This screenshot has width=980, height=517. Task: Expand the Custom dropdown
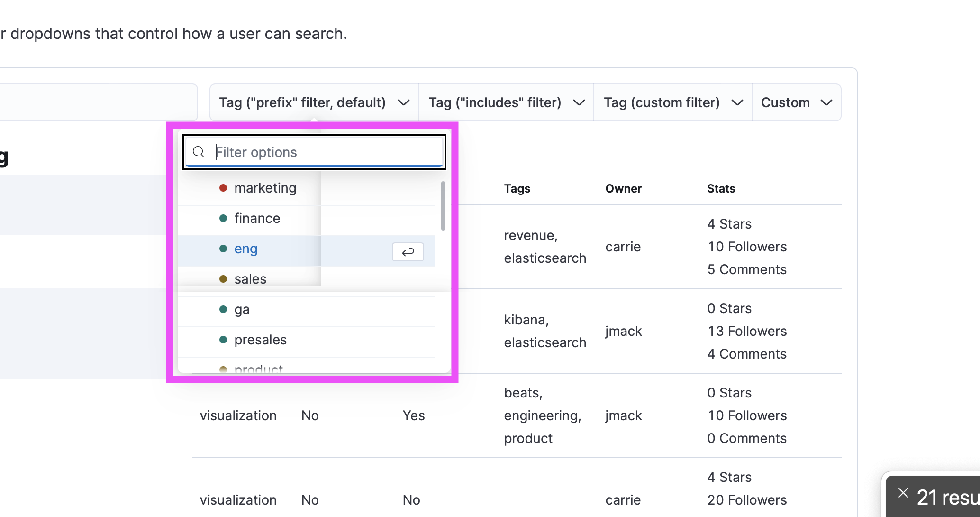pos(796,102)
